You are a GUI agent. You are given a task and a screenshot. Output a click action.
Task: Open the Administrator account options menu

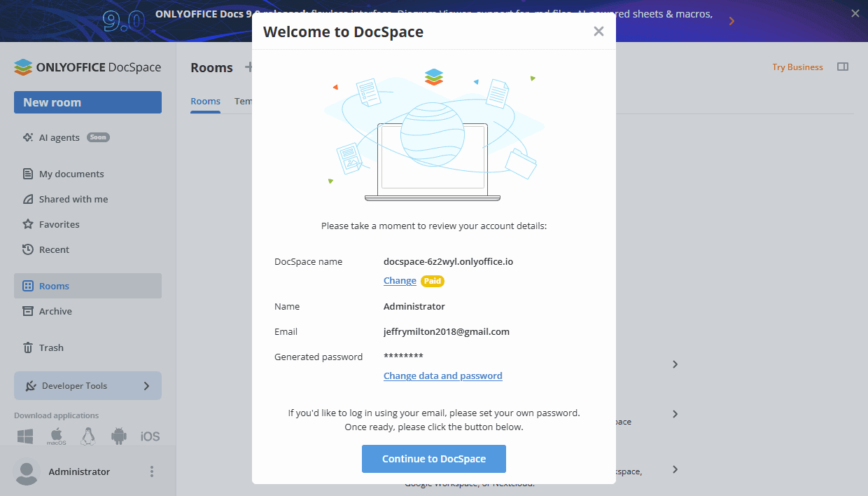(151, 471)
